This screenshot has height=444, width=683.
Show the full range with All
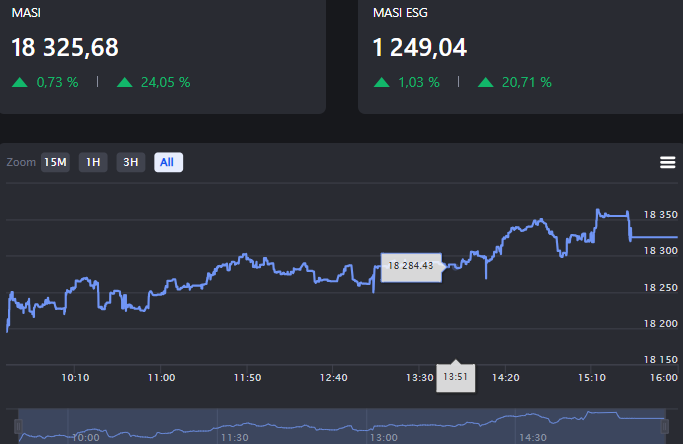(168, 162)
